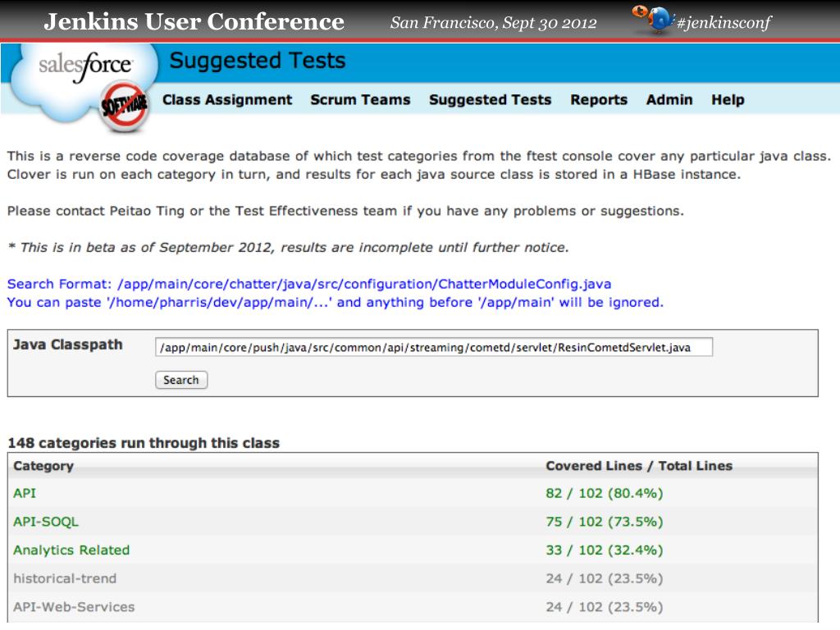Select the API-Web-Services category row
Screen dimensions: 840x630
pos(413,607)
